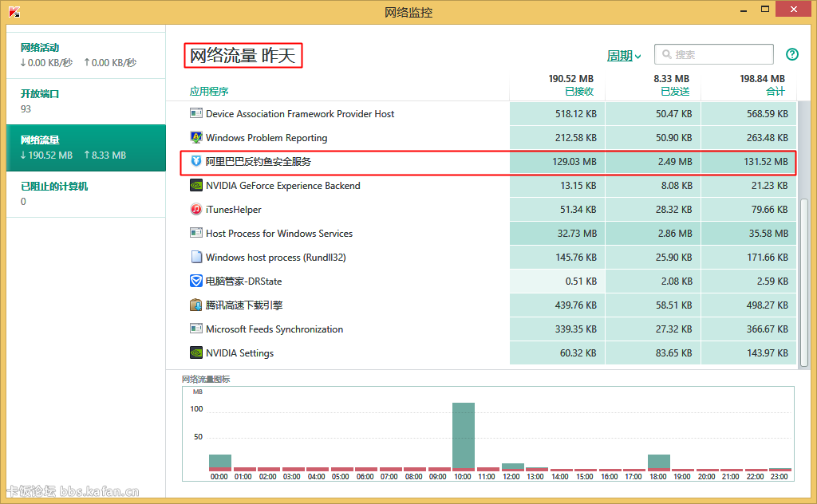
Task: Select the 10:00 traffic bar in chart
Action: [464, 436]
